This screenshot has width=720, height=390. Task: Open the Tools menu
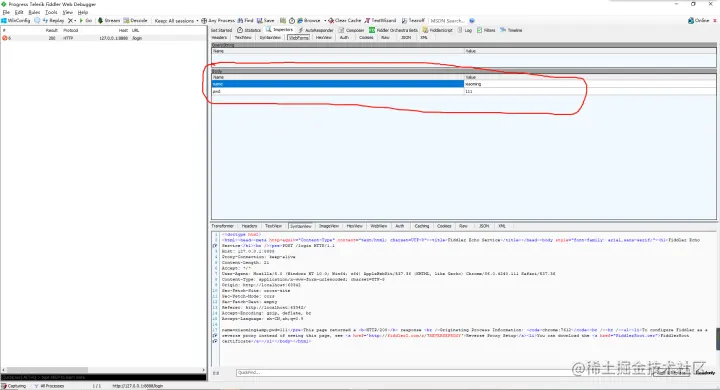51,12
